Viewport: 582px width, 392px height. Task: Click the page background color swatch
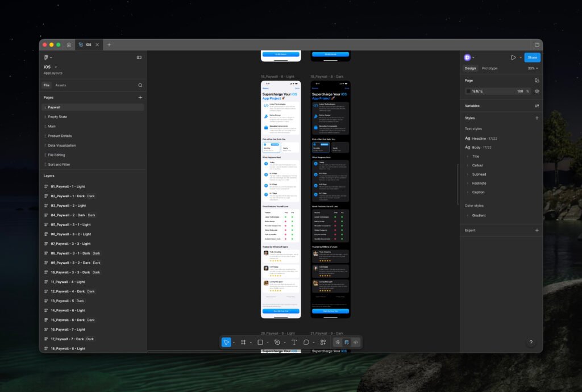tap(468, 91)
